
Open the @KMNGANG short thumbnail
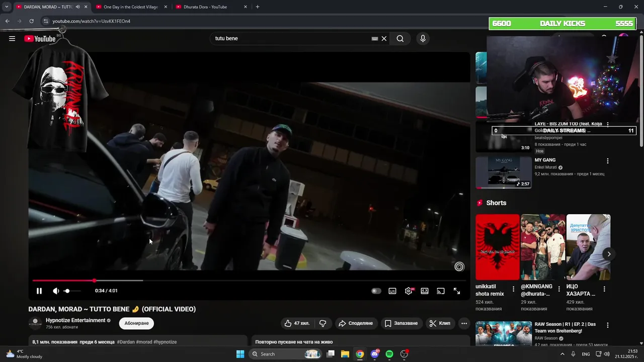[543, 247]
